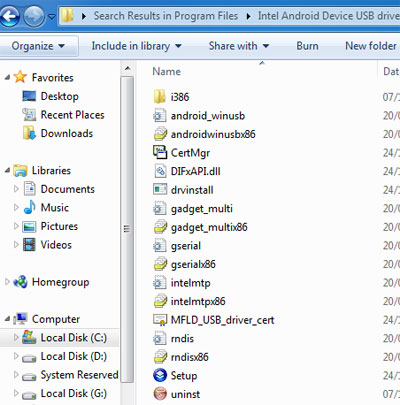This screenshot has height=405, width=400.
Task: Click the navigation pane scroll-up arrow
Action: (127, 69)
